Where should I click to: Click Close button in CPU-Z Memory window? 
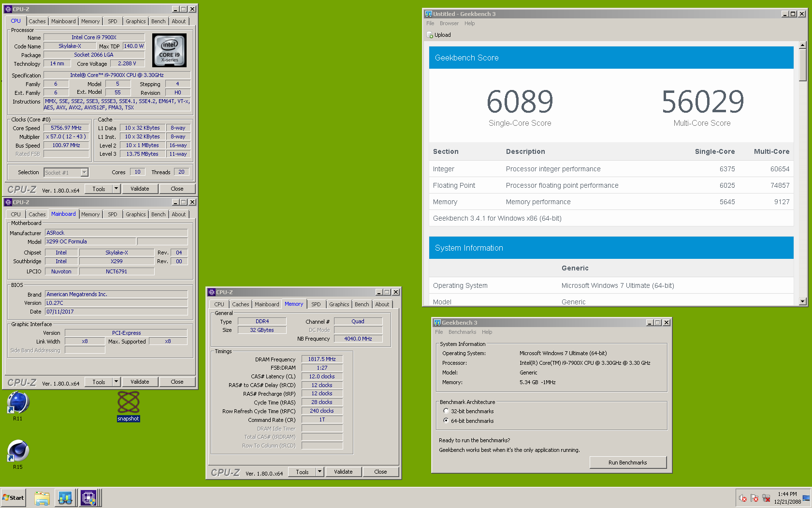click(x=380, y=472)
